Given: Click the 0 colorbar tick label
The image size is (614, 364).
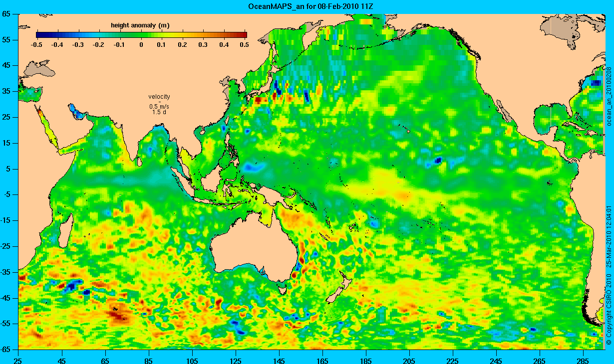Looking at the screenshot, I should 141,45.
